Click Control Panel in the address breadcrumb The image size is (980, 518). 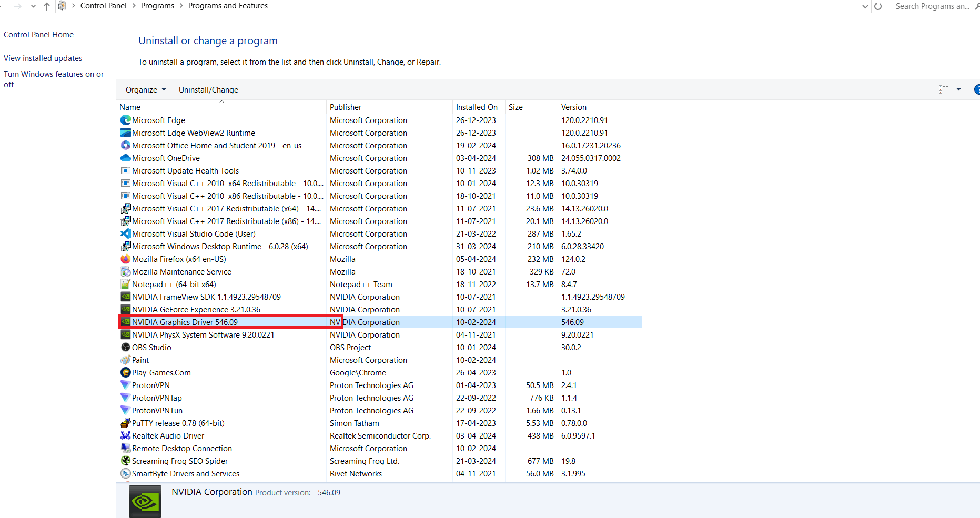pos(103,6)
